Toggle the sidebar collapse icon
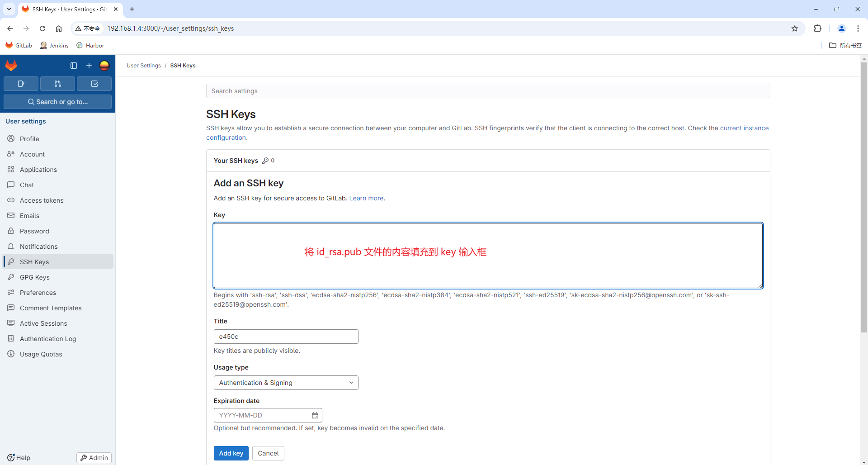The height and width of the screenshot is (465, 868). click(74, 66)
